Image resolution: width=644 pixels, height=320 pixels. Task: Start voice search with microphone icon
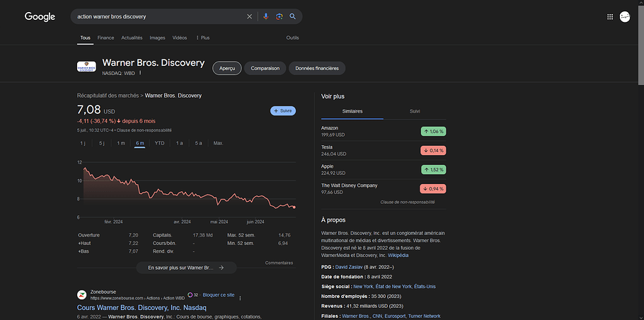(x=265, y=16)
